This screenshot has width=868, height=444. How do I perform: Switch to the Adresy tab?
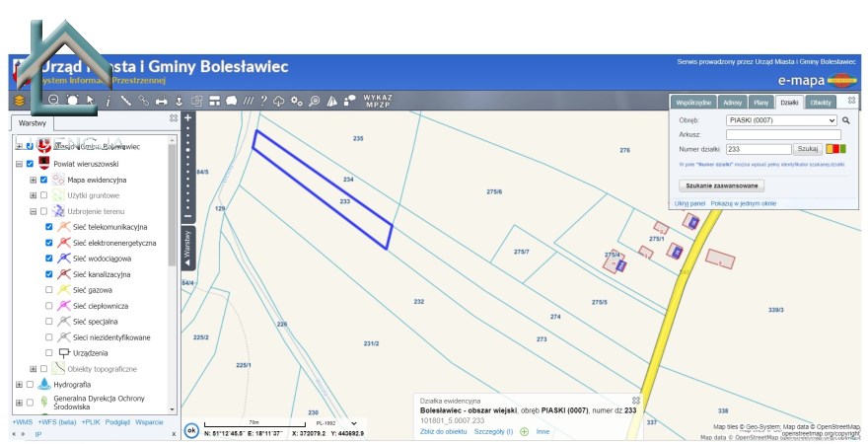click(x=732, y=102)
